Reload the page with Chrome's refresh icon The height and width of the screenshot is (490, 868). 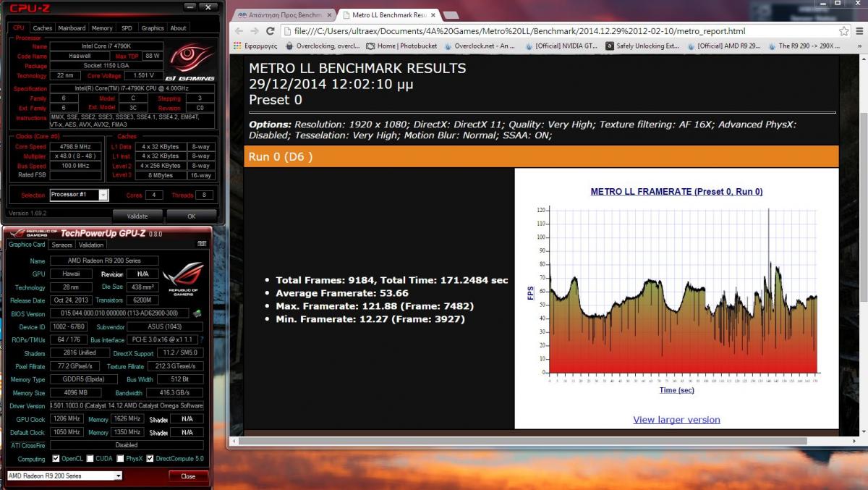tap(271, 31)
